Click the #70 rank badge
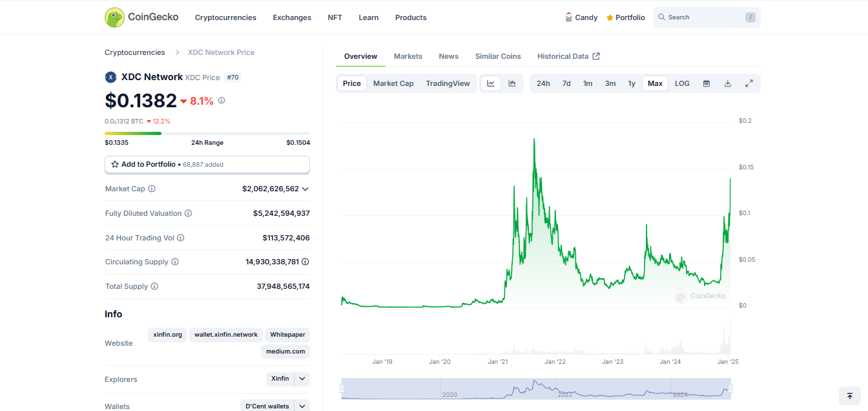The height and width of the screenshot is (411, 868). tap(232, 78)
